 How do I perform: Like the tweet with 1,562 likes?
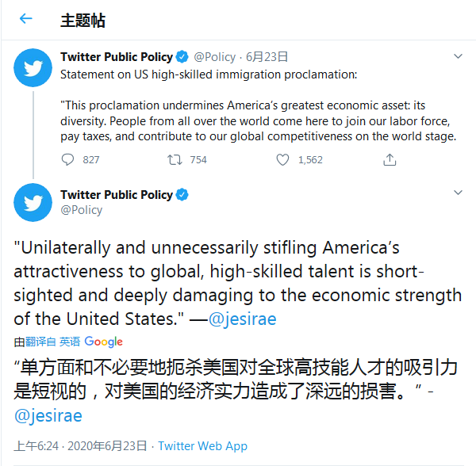tap(282, 159)
